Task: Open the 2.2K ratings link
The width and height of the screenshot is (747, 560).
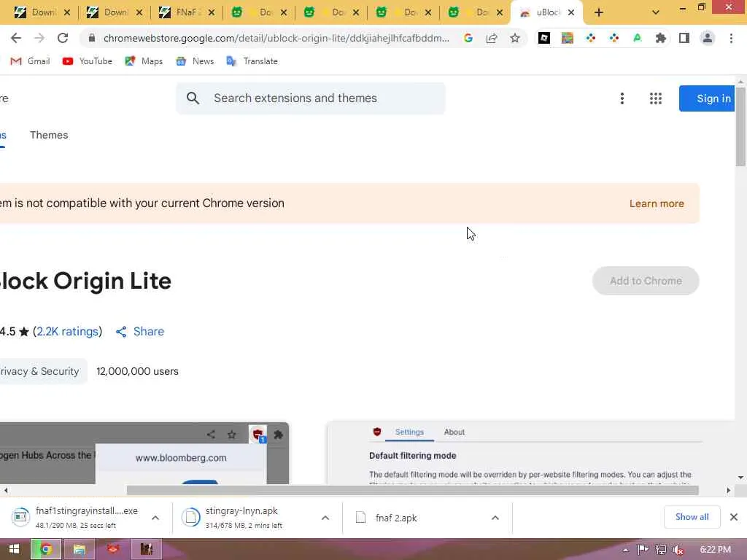Action: click(x=67, y=332)
